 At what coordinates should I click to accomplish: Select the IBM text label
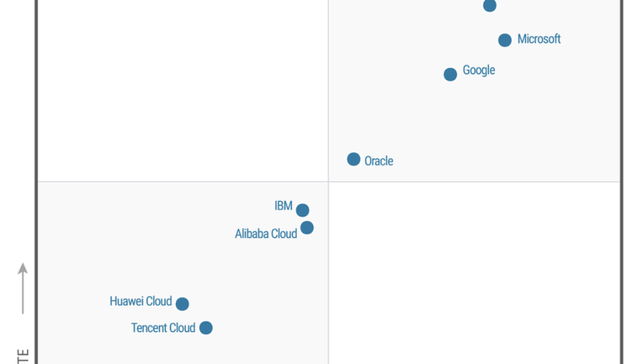coord(283,206)
